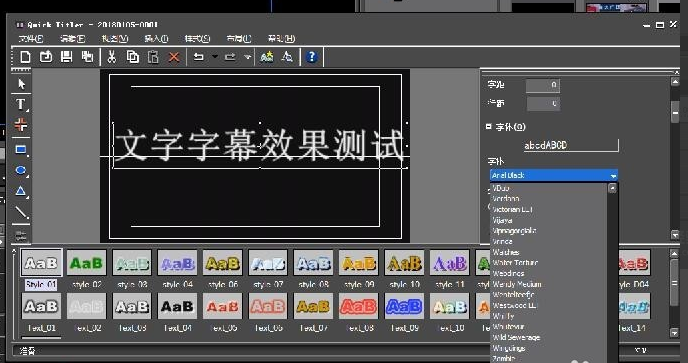Viewport: 688px width, 363px height.
Task: Open the 视图(V) menu
Action: 115,39
